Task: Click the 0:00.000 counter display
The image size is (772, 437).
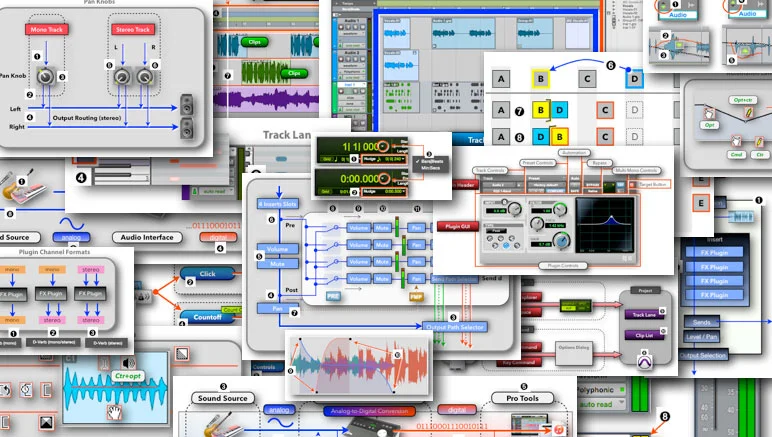Action: (x=359, y=179)
